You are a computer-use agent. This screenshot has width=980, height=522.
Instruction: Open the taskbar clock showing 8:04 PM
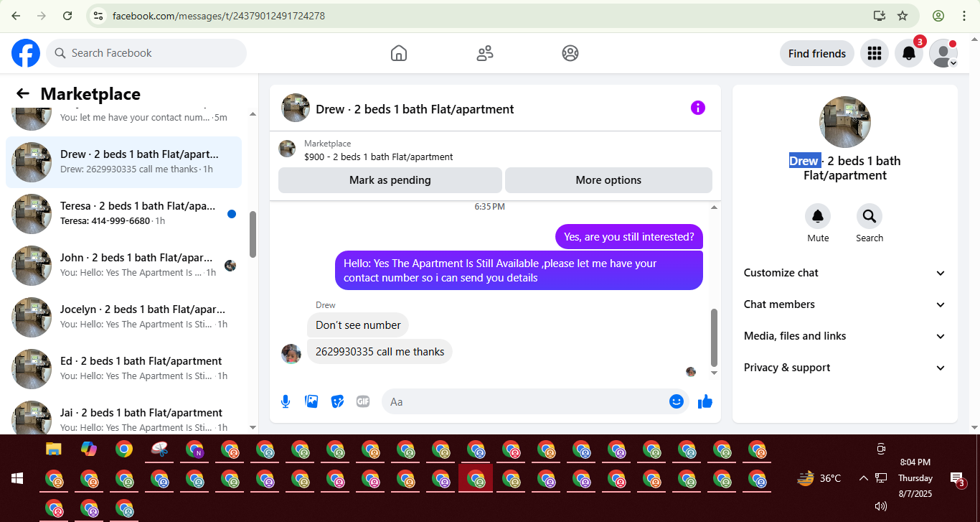(915, 462)
